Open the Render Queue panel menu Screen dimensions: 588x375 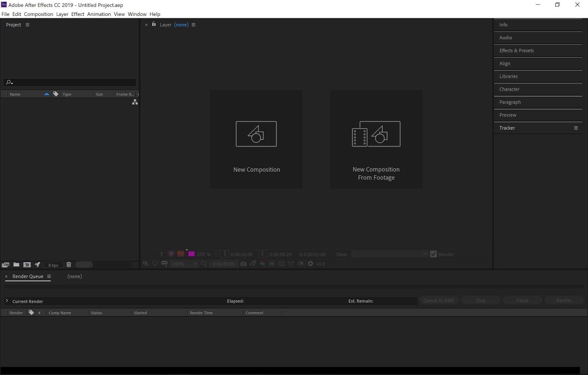49,276
